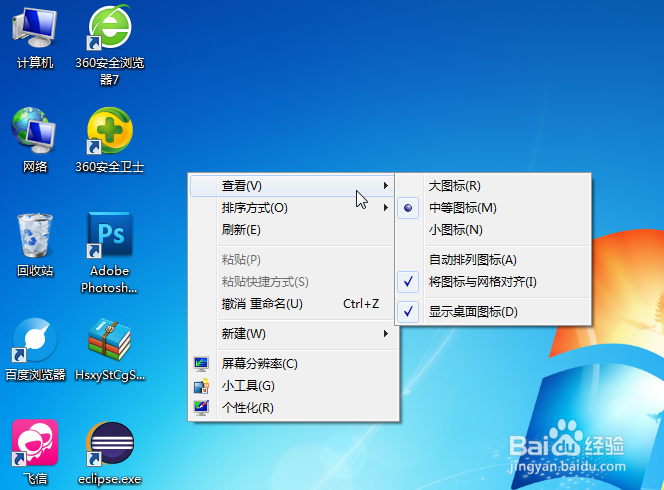Image resolution: width=664 pixels, height=490 pixels.
Task: Choose 撤消 重命名(U) menu entry
Action: point(292,304)
